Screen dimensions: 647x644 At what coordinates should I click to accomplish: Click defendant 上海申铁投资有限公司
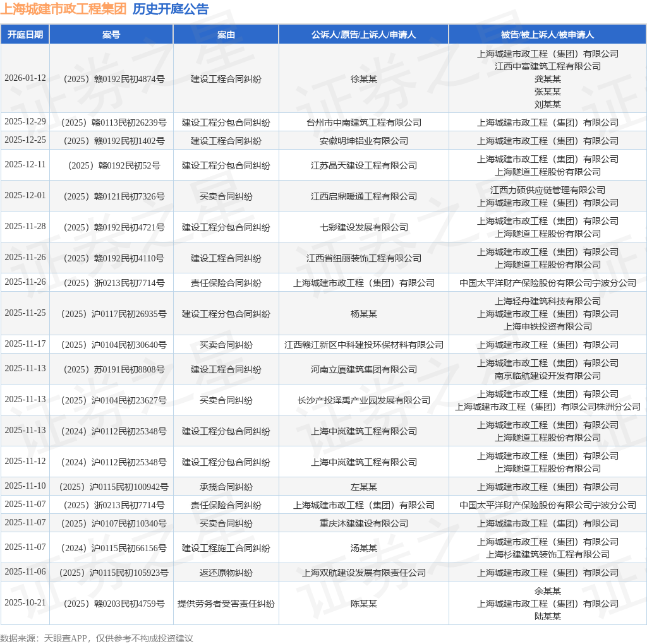point(548,326)
